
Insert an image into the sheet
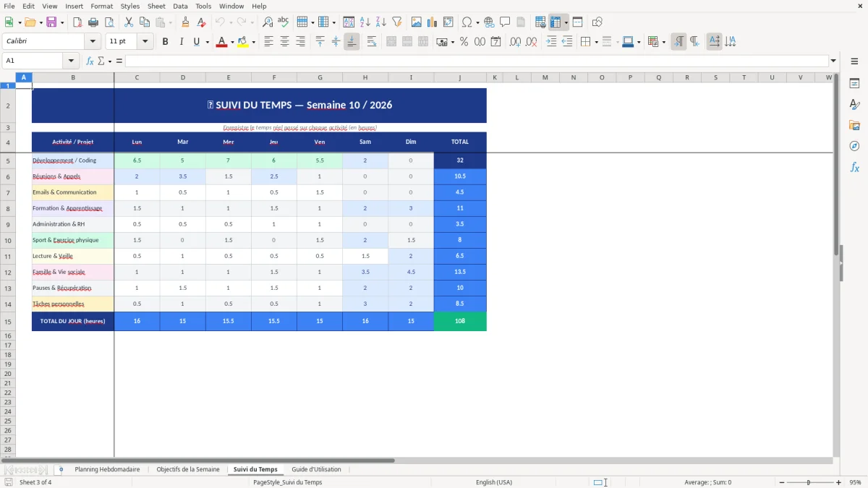(417, 22)
